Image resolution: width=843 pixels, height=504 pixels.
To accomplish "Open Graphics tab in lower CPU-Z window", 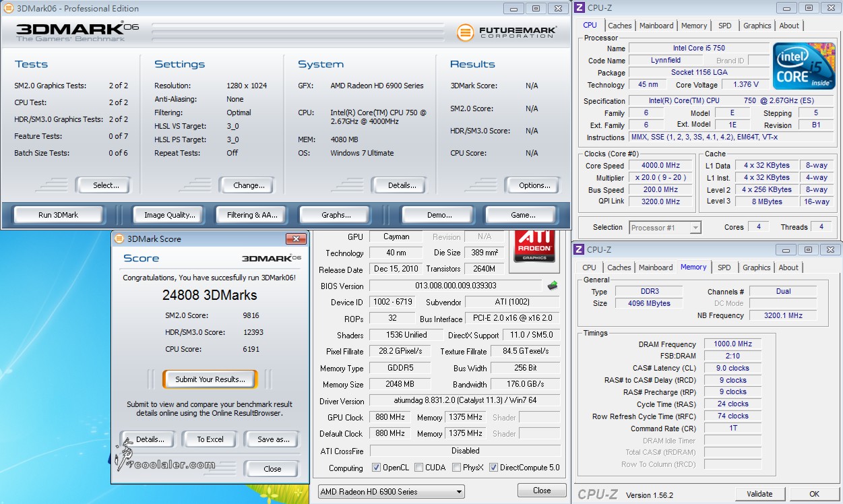I will (757, 267).
